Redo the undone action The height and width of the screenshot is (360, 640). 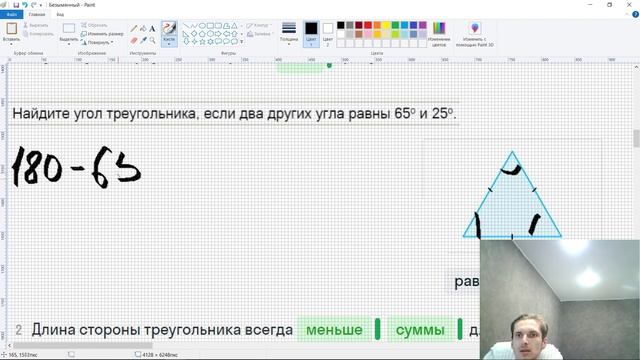click(x=33, y=5)
